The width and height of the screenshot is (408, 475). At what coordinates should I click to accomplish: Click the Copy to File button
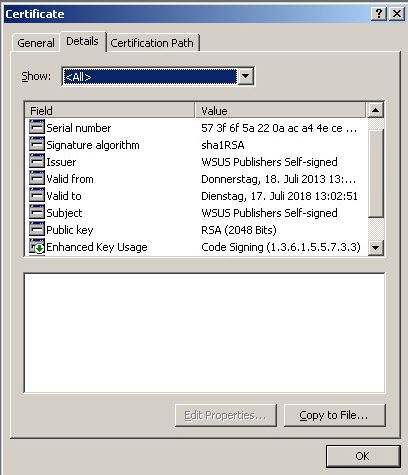[334, 415]
